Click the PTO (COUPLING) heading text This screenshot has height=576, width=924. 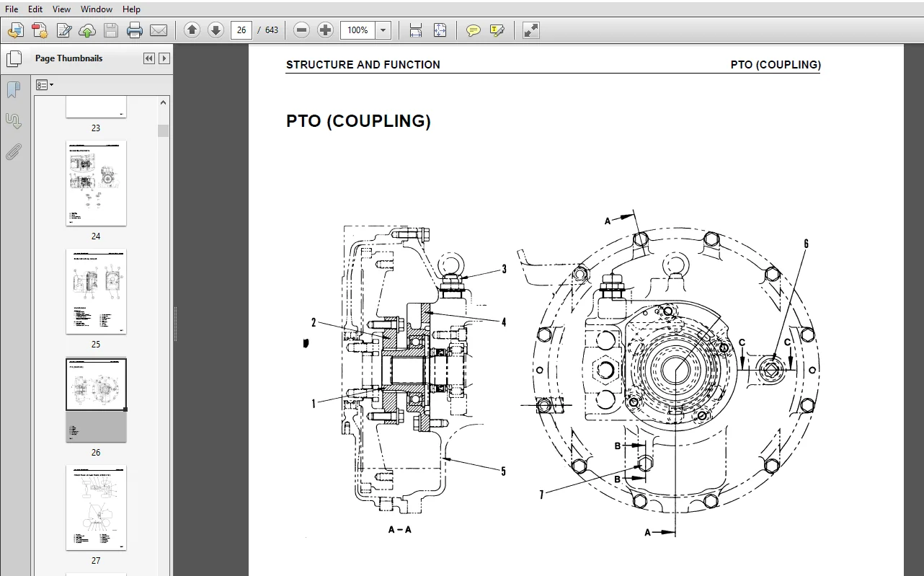tap(358, 121)
